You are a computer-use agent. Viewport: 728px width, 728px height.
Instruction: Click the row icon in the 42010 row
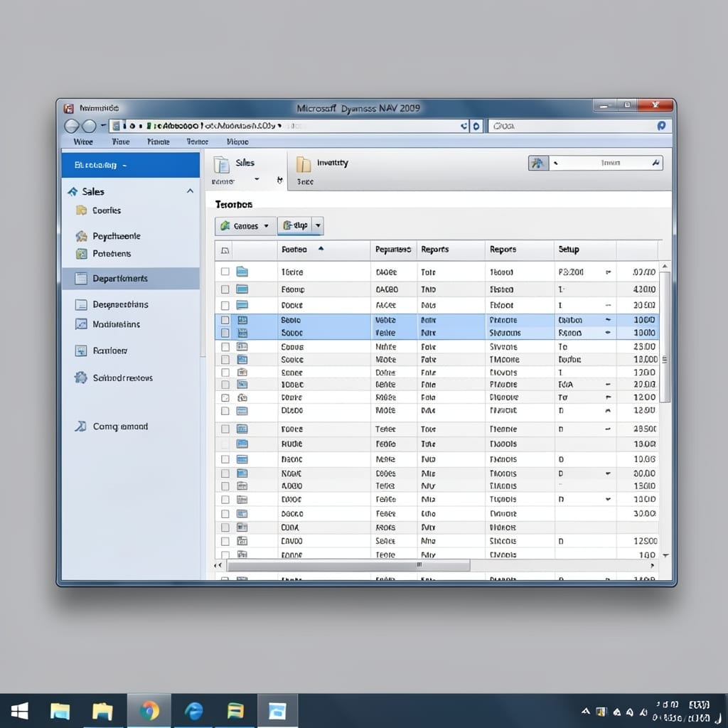pyautogui.click(x=242, y=289)
